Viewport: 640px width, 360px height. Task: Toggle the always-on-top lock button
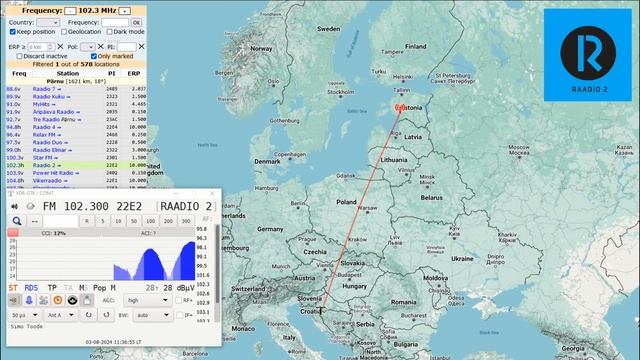[x=87, y=300]
